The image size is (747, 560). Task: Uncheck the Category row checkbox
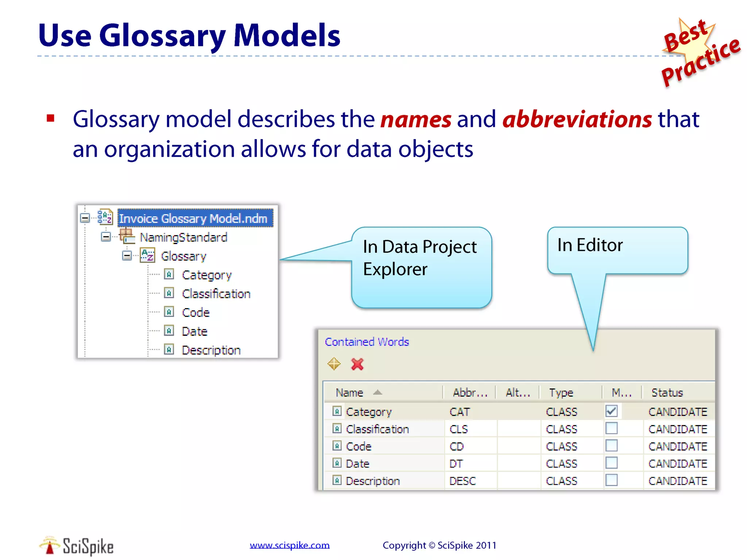click(611, 411)
